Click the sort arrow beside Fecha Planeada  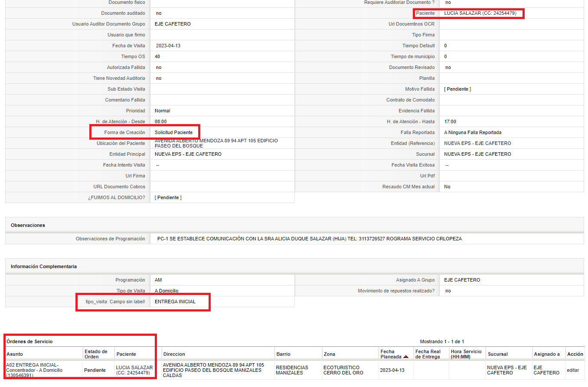click(x=406, y=357)
